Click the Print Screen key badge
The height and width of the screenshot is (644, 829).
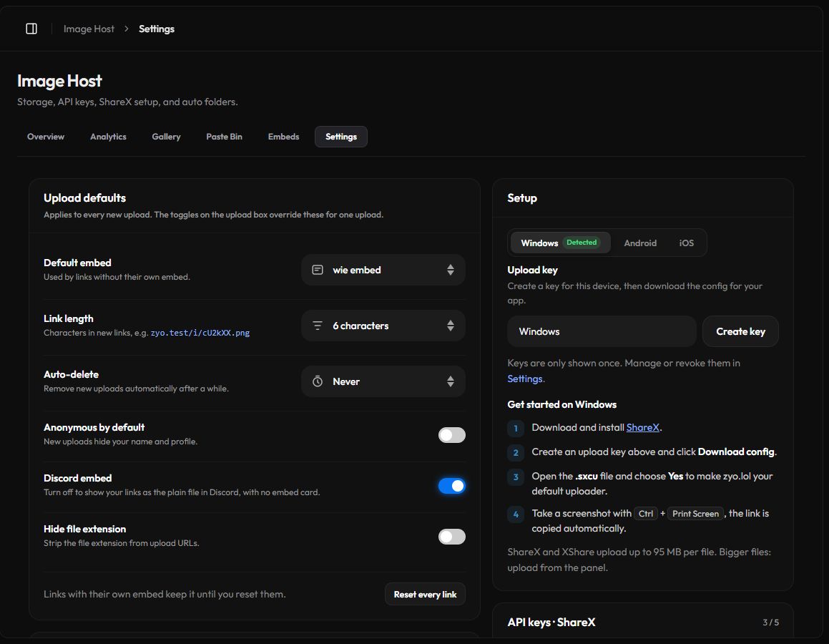pos(695,513)
